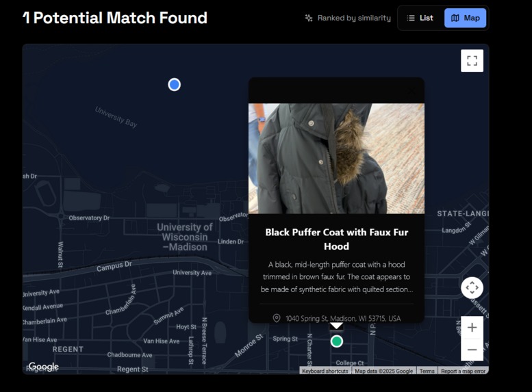This screenshot has width=532, height=392.
Task: Click the Regent St road label
Action: [132, 369]
